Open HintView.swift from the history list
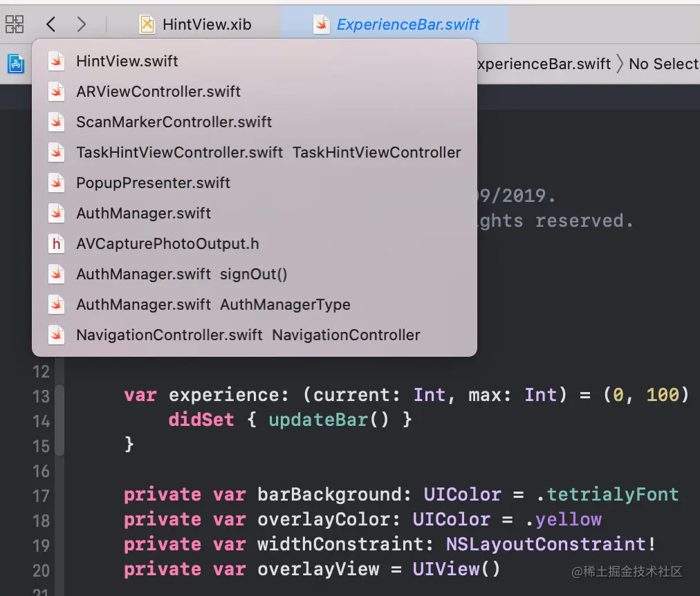The height and width of the screenshot is (596, 700). pyautogui.click(x=255, y=61)
